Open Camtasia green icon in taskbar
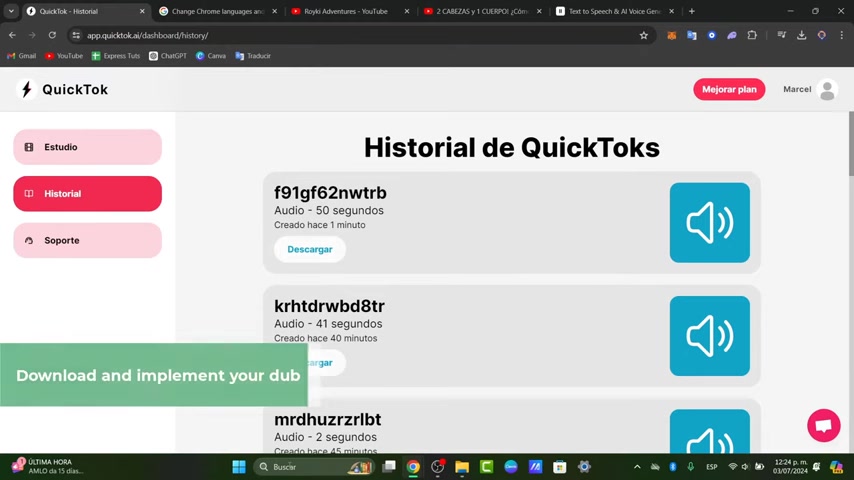This screenshot has width=854, height=480. 486,467
